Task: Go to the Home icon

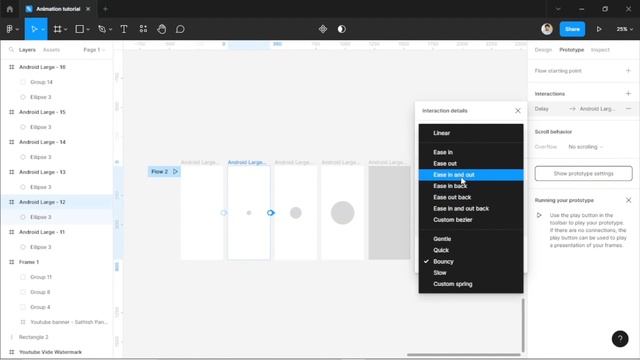Action: pos(10,9)
